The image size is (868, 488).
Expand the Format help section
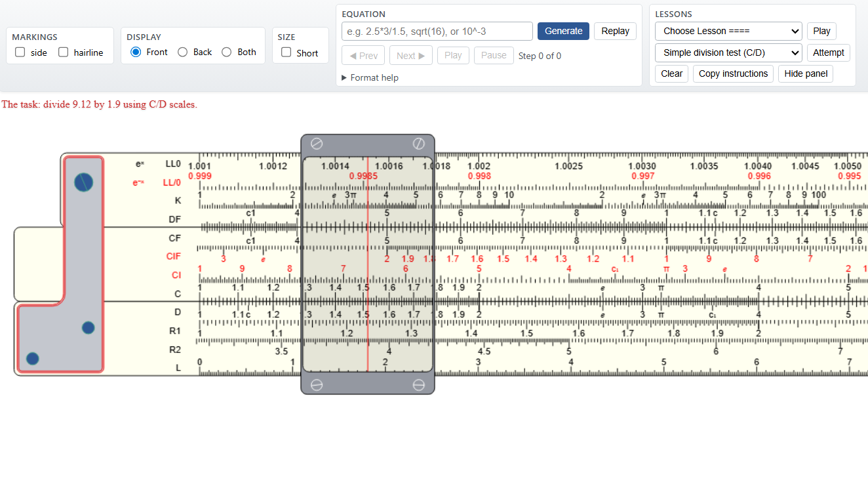coord(370,77)
